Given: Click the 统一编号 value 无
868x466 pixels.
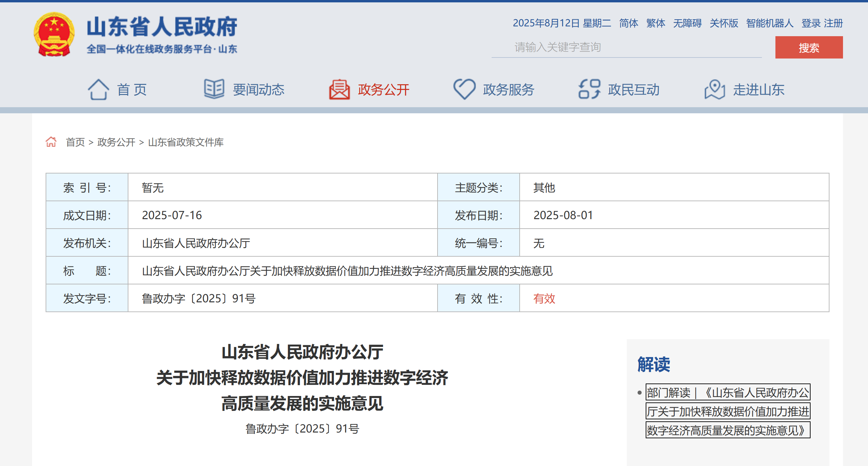Looking at the screenshot, I should pos(539,243).
